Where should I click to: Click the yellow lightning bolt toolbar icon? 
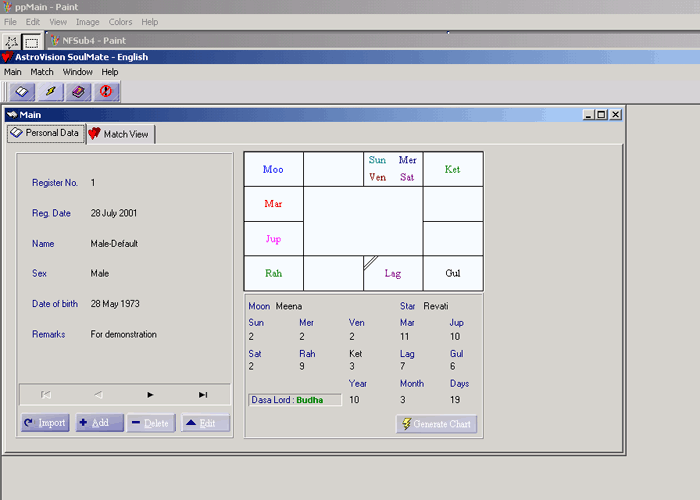pyautogui.click(x=50, y=92)
